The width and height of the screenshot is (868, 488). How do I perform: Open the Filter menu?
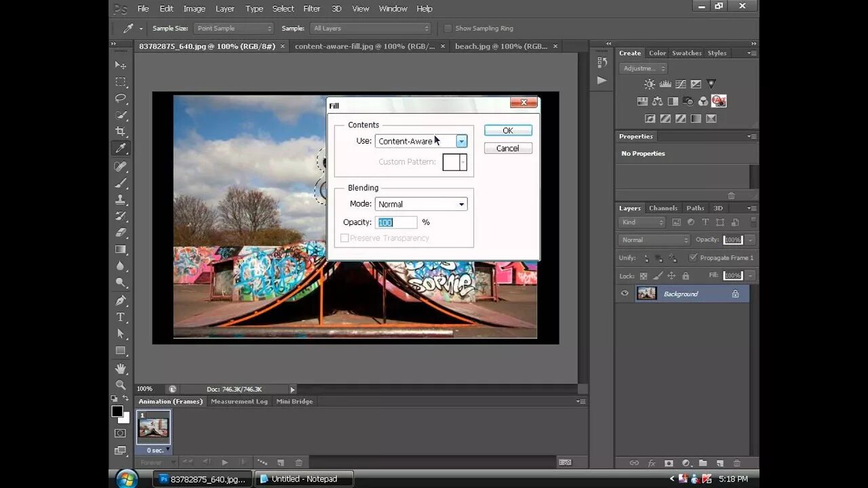coord(312,9)
